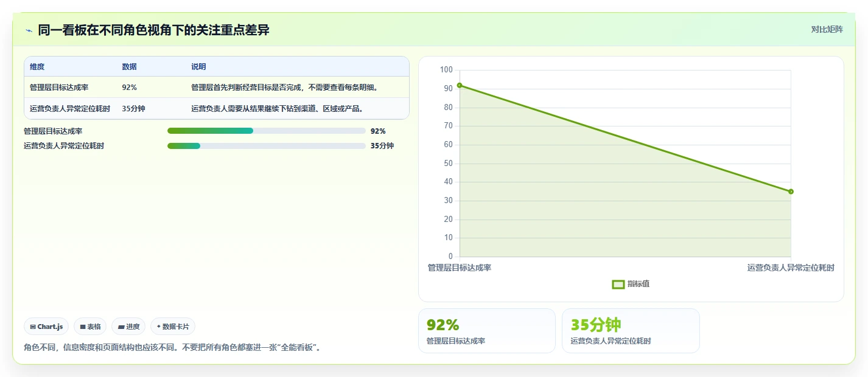Viewport: 868px width, 377px height.
Task: Open the 35分钟 data card
Action: tap(631, 331)
